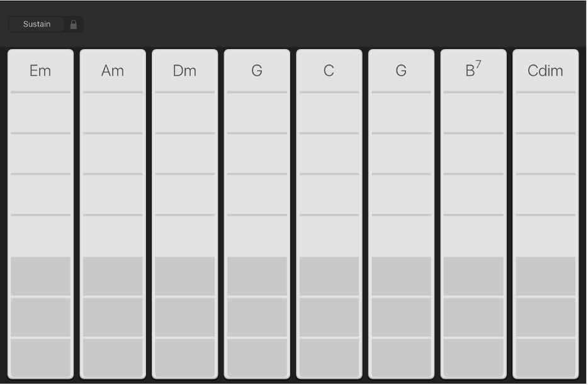Strum the bottom chord zone of the second G strip
The height and width of the screenshot is (385, 588).
(401, 359)
